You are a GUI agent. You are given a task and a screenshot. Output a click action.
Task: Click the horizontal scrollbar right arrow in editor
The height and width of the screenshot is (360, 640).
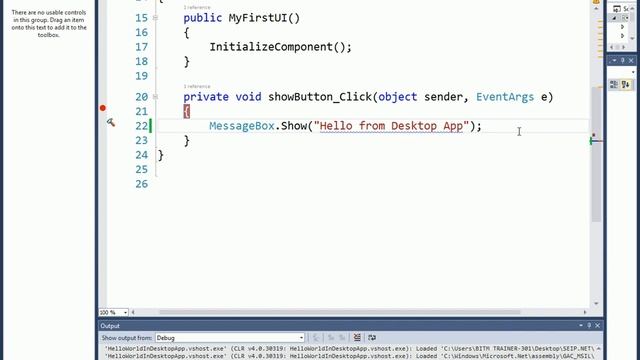pyautogui.click(x=585, y=312)
